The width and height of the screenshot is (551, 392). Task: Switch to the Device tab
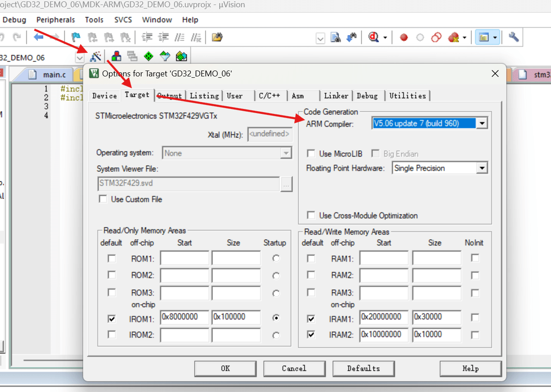pyautogui.click(x=104, y=95)
